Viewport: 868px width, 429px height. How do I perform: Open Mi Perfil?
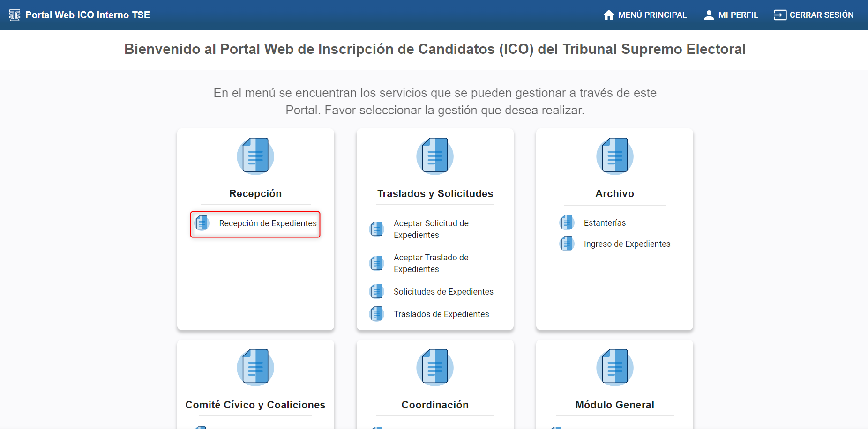coord(738,15)
